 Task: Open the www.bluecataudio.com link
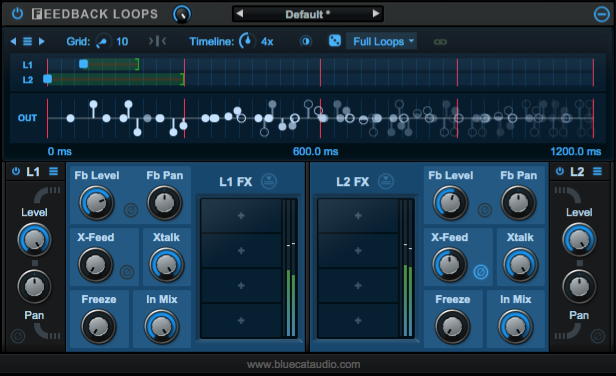(304, 364)
